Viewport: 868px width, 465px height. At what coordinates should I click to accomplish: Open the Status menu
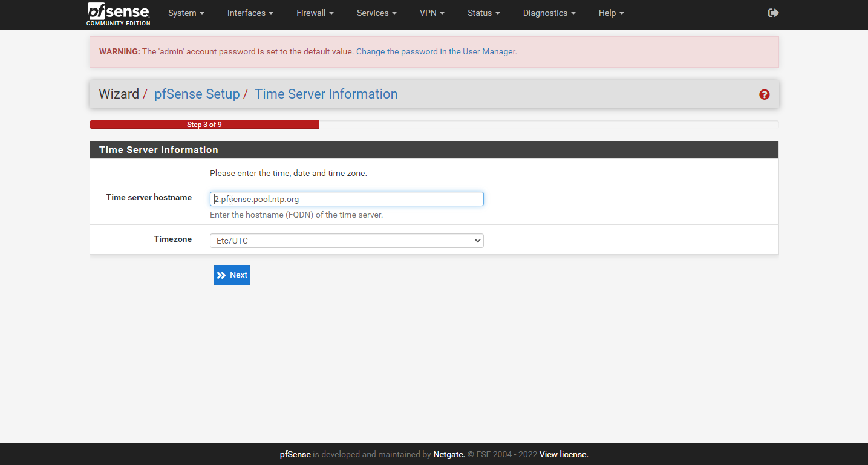click(x=484, y=13)
